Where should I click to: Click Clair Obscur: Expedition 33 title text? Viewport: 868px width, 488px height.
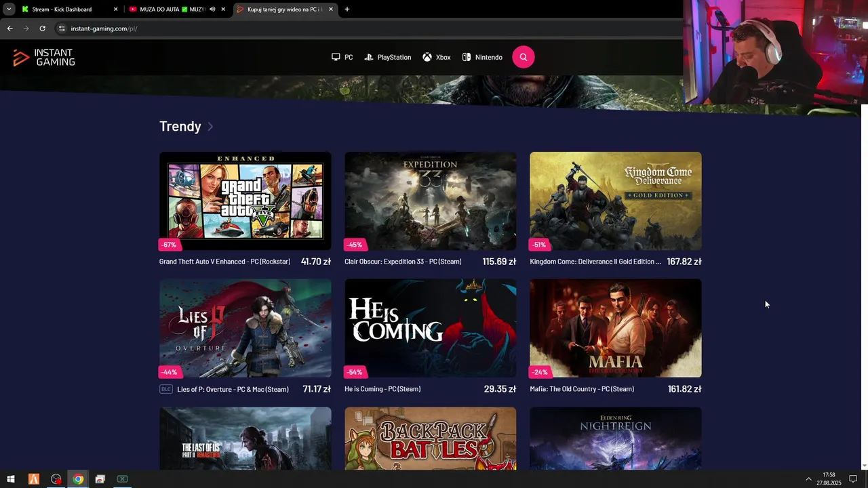coord(403,262)
